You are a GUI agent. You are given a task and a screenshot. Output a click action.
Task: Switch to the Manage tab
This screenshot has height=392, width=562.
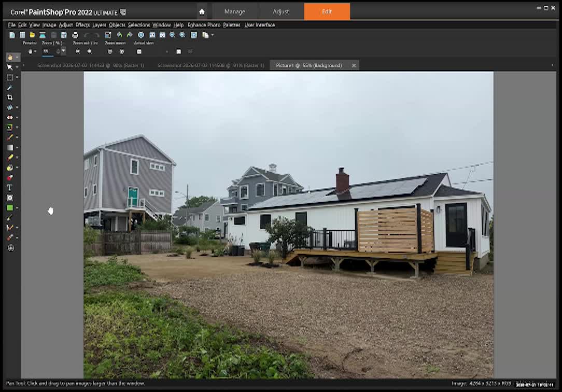(235, 11)
